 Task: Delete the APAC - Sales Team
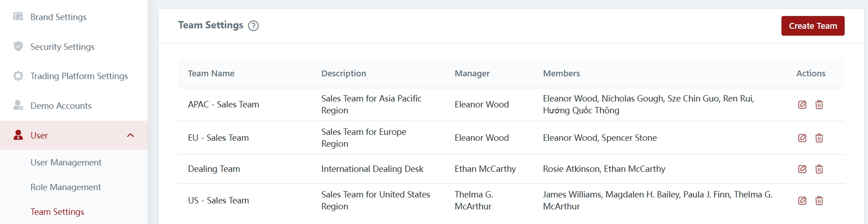click(x=819, y=105)
